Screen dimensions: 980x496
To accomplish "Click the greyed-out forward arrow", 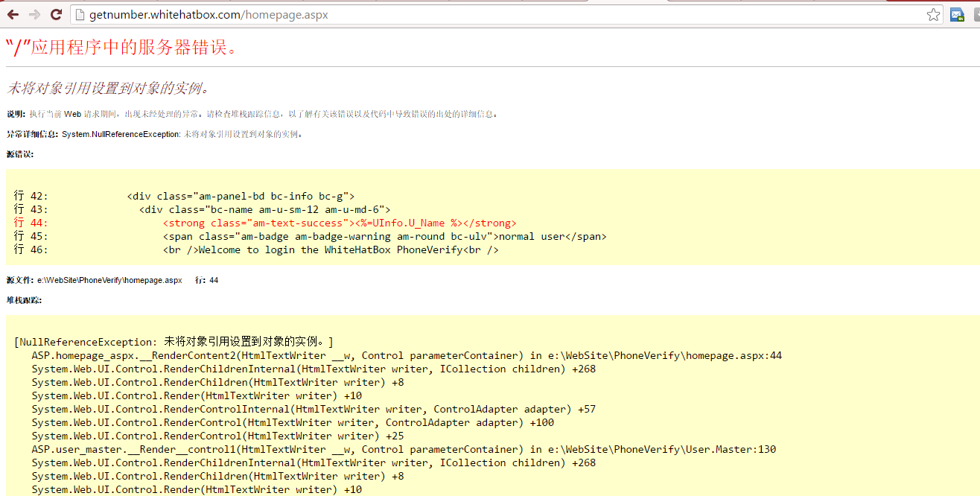I will (x=34, y=15).
